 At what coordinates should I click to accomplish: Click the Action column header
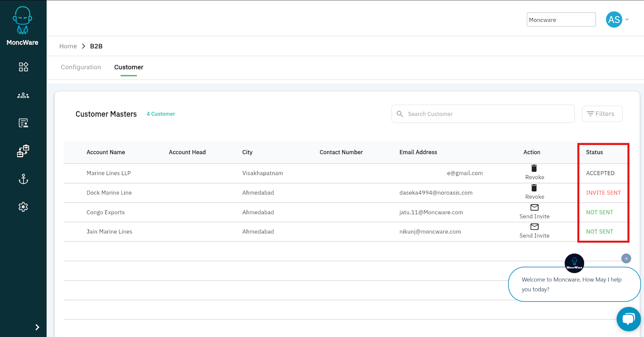click(x=532, y=152)
